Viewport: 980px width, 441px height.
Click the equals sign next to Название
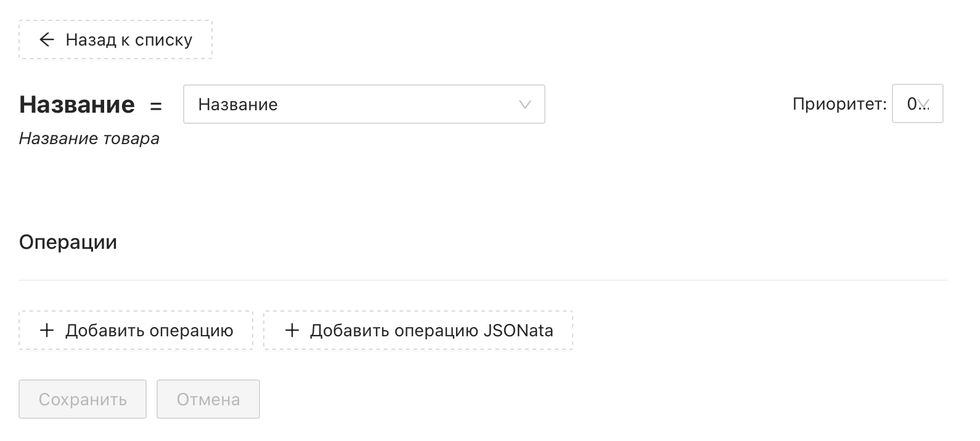156,106
